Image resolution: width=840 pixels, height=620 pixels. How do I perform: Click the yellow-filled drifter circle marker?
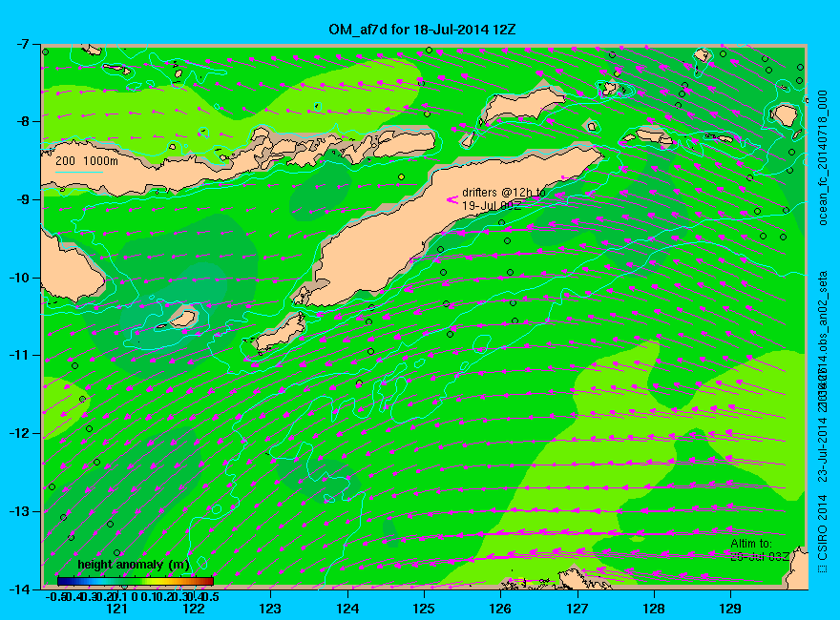(401, 176)
